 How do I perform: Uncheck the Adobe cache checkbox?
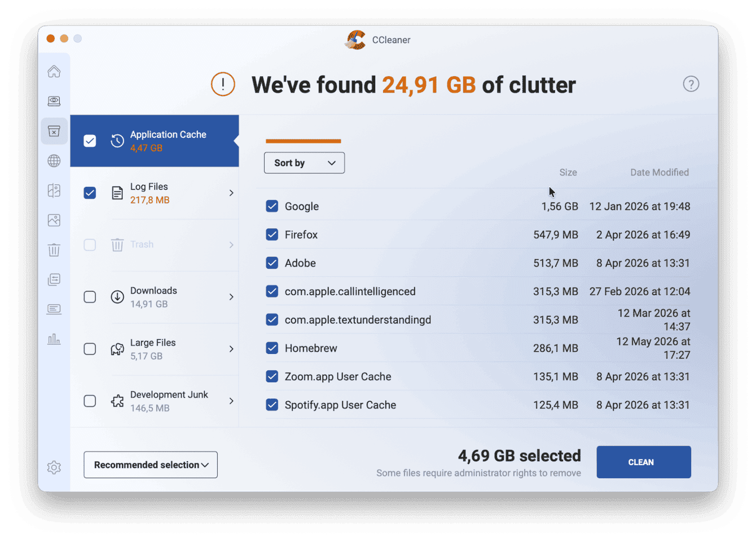[272, 263]
